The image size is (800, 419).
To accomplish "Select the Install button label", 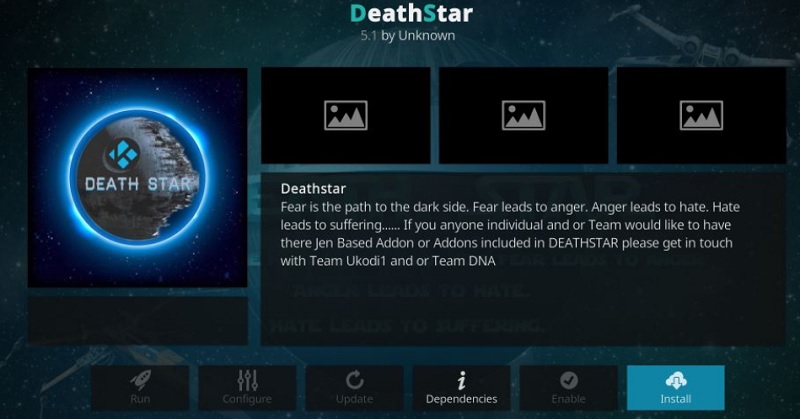I will [x=676, y=399].
